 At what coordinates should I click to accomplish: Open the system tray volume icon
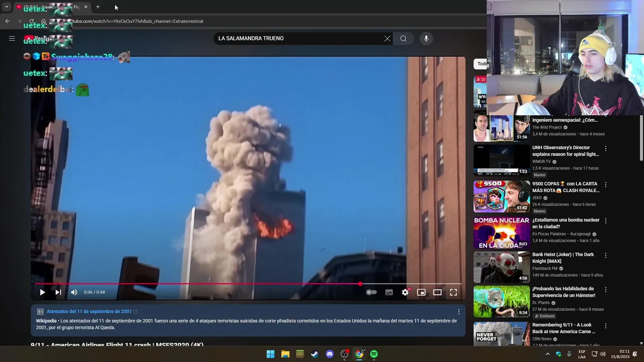pos(603,354)
